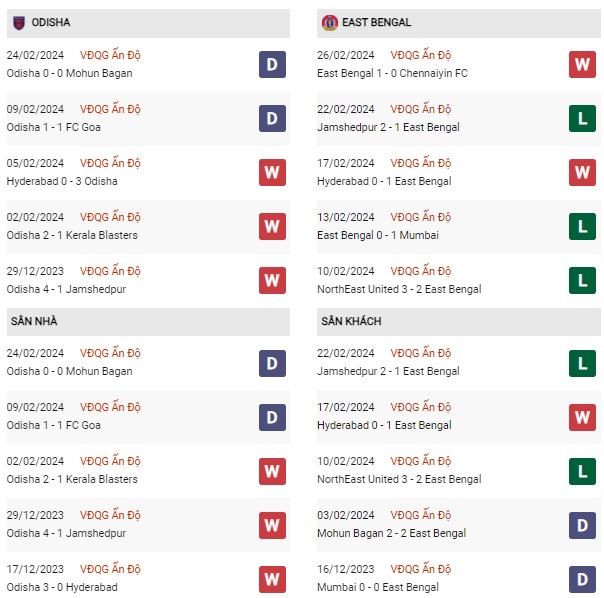This screenshot has width=604, height=598.
Task: Click D badge for Odisha 0-0 Mohun Bagan top row
Action: [x=272, y=64]
